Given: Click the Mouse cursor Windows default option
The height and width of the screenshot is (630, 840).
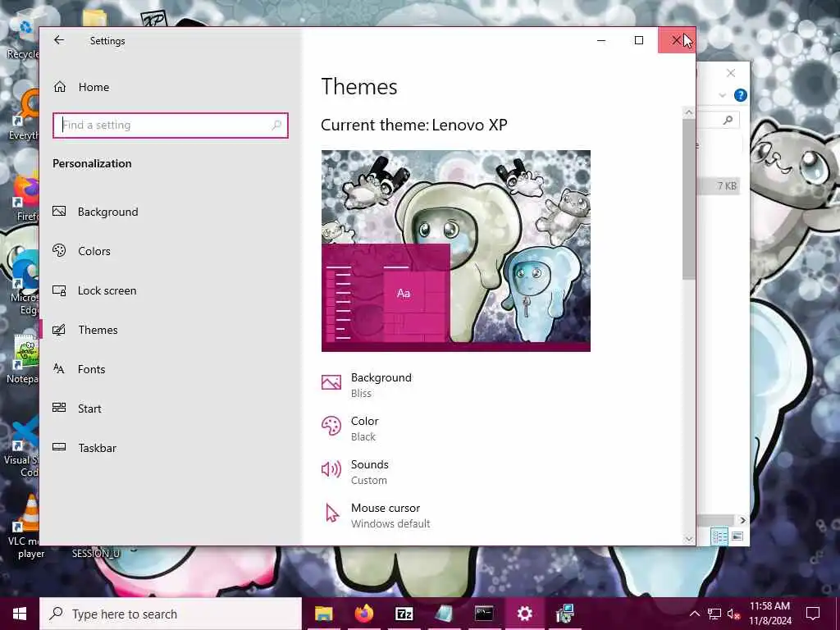Looking at the screenshot, I should pos(376,515).
